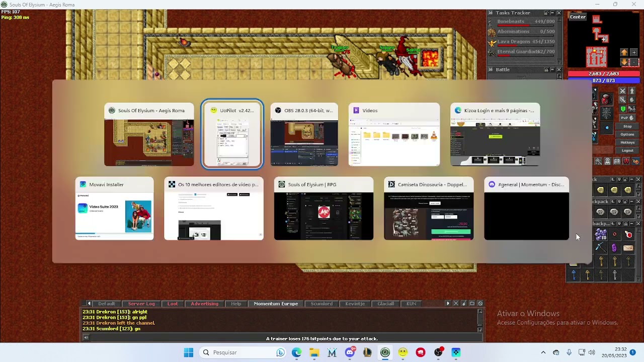Switch to Os 10 melhores editores window
Viewport: 644px width, 362px height.
[x=213, y=208]
